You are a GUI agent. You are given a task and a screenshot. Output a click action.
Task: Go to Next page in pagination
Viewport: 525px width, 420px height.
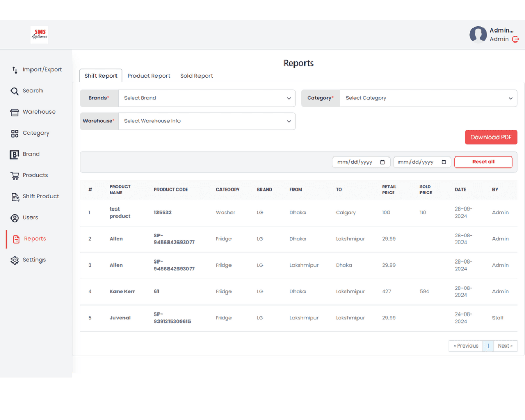click(505, 346)
